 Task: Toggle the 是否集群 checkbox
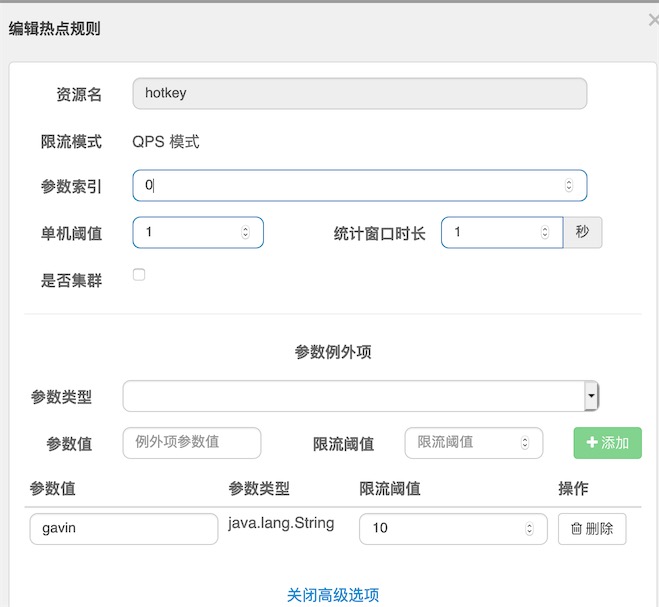click(x=139, y=274)
